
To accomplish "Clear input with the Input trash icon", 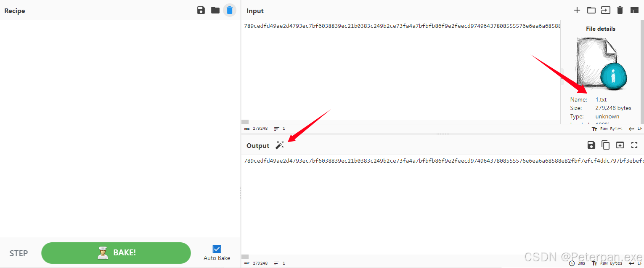I will (x=620, y=11).
